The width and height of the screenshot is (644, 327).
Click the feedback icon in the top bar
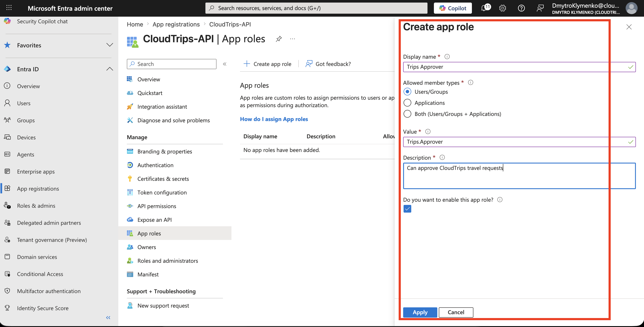tap(540, 8)
